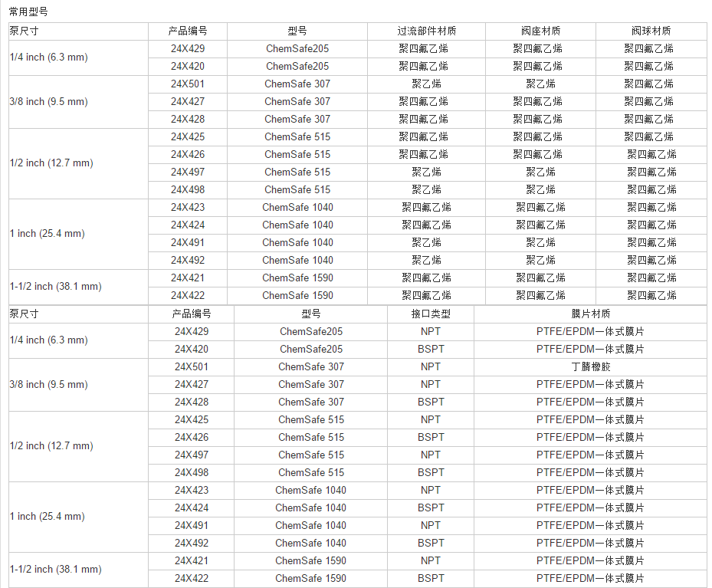Screen dimensions: 712x588
Task: Click the 过流部件材质 cell "聚乙烯" in the 24X501 row
Action: point(426,84)
